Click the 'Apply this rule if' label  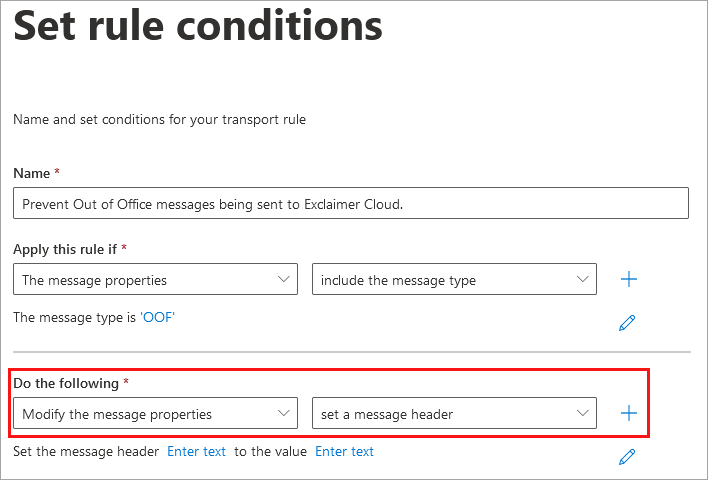(67, 248)
